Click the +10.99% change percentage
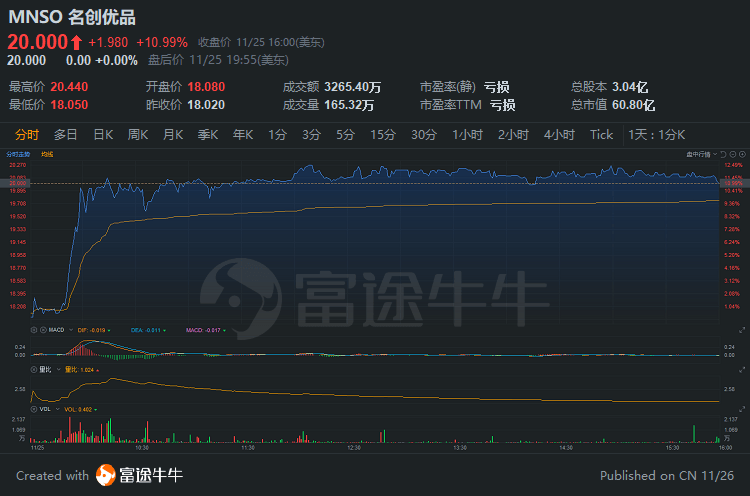Screen dimensions: 750x496 click(x=162, y=43)
